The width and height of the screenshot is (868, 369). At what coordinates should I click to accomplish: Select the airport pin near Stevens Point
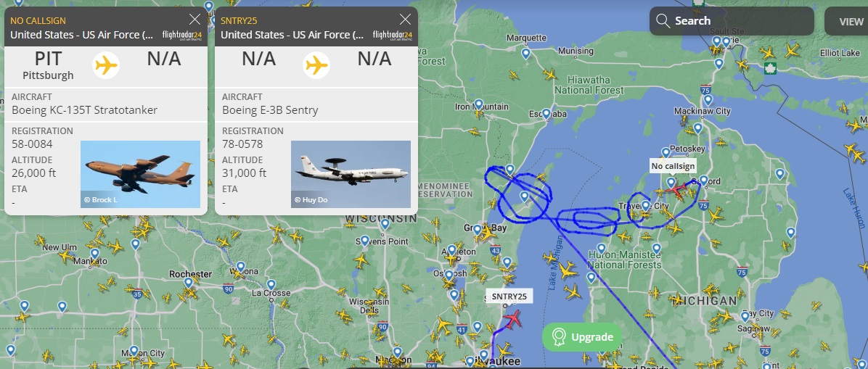pyautogui.click(x=364, y=241)
